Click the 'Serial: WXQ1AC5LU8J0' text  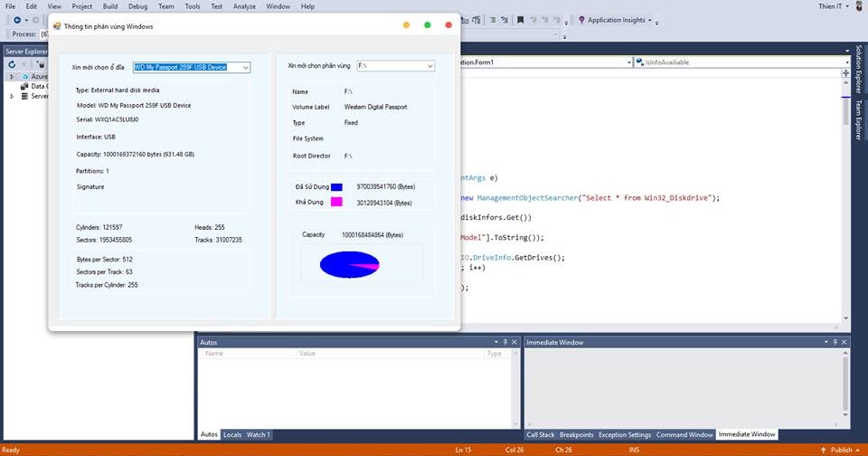108,119
